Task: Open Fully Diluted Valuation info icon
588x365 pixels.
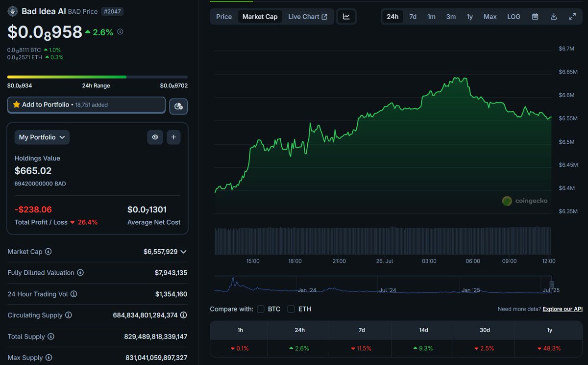Action: coord(80,273)
